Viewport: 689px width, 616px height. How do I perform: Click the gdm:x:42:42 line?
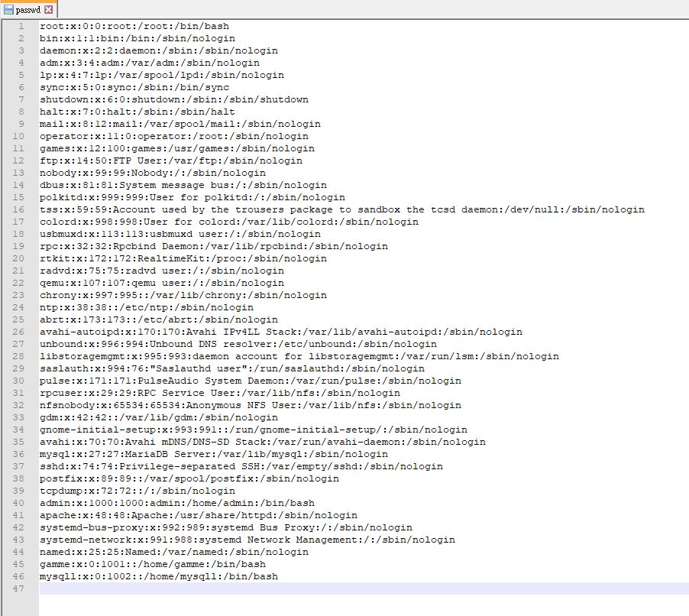point(159,418)
